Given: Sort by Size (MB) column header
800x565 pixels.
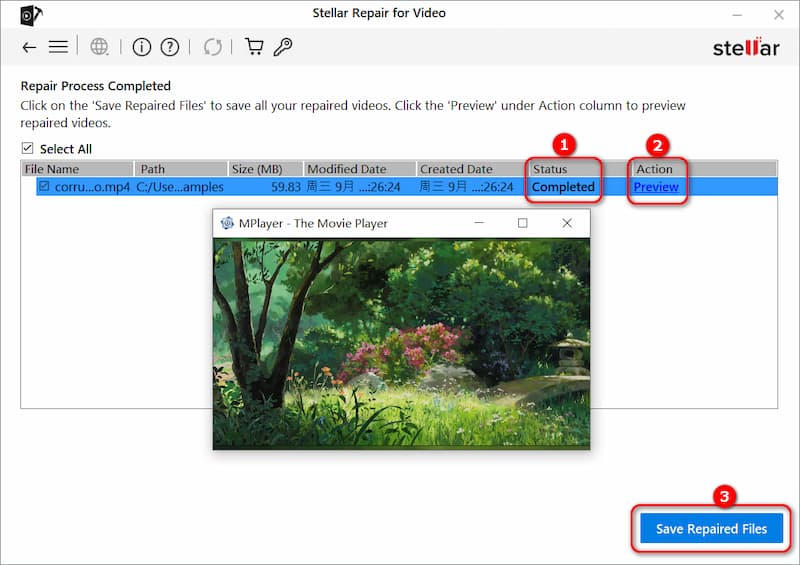Looking at the screenshot, I should coord(265,169).
